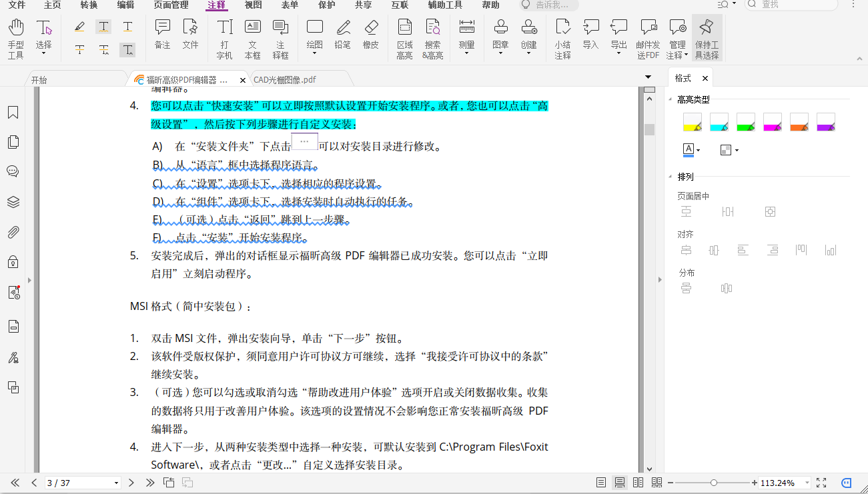The width and height of the screenshot is (868, 494).
Task: Select the yellow highlight swatch
Action: (x=693, y=122)
